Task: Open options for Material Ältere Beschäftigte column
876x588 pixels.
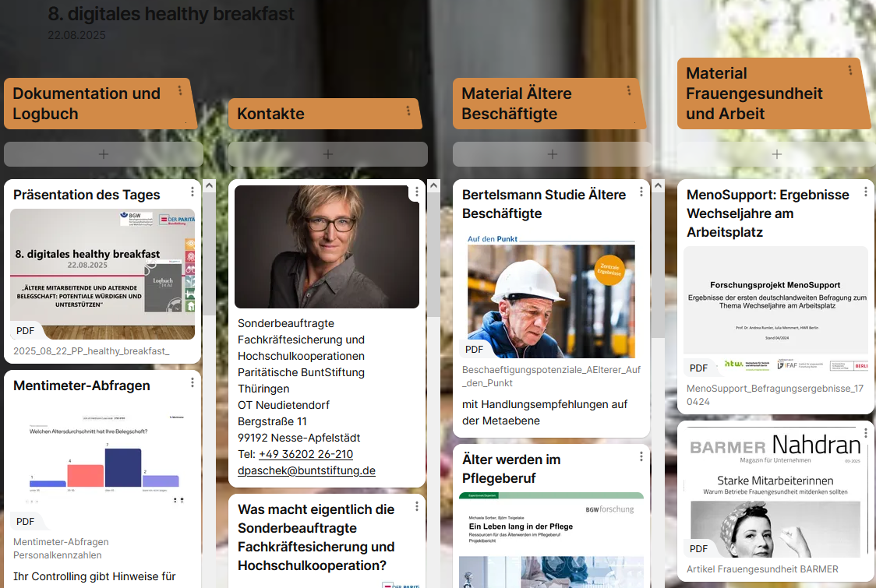Action: tap(629, 91)
